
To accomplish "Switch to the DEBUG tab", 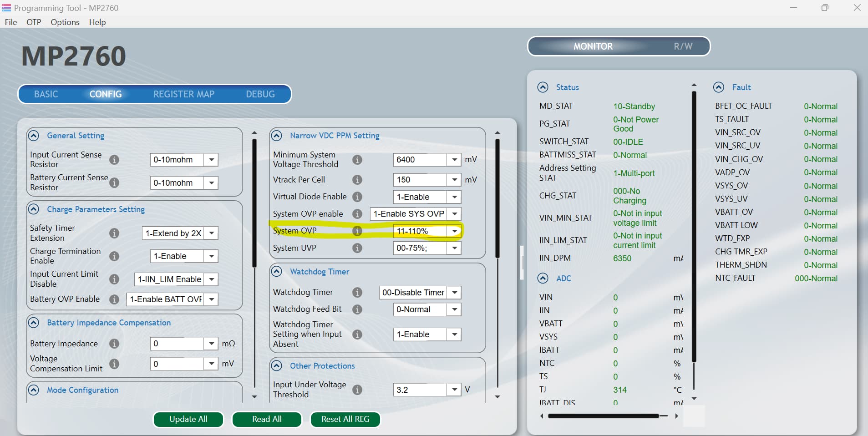I will 260,94.
